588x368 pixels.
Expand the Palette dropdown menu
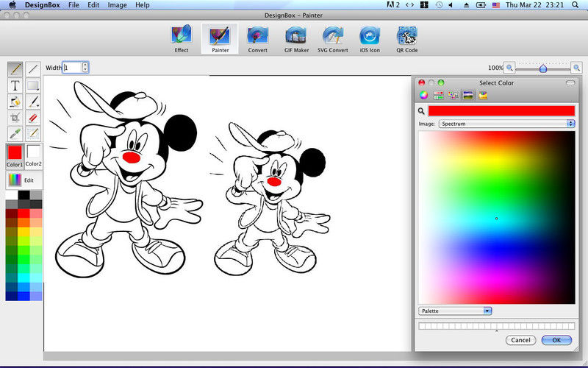coord(455,311)
